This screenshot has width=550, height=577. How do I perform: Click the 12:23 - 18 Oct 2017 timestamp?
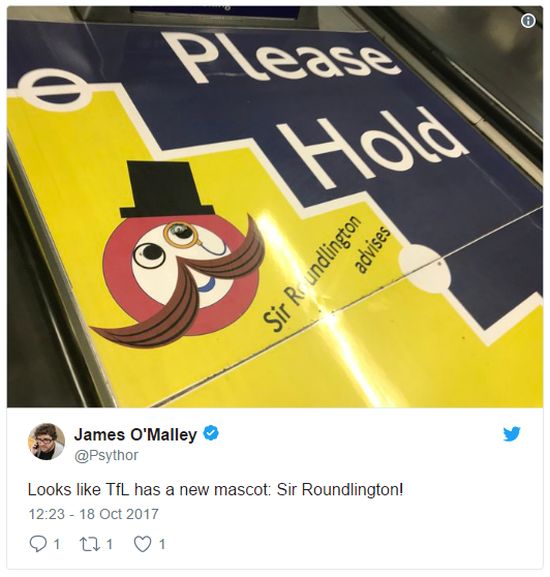pyautogui.click(x=93, y=514)
